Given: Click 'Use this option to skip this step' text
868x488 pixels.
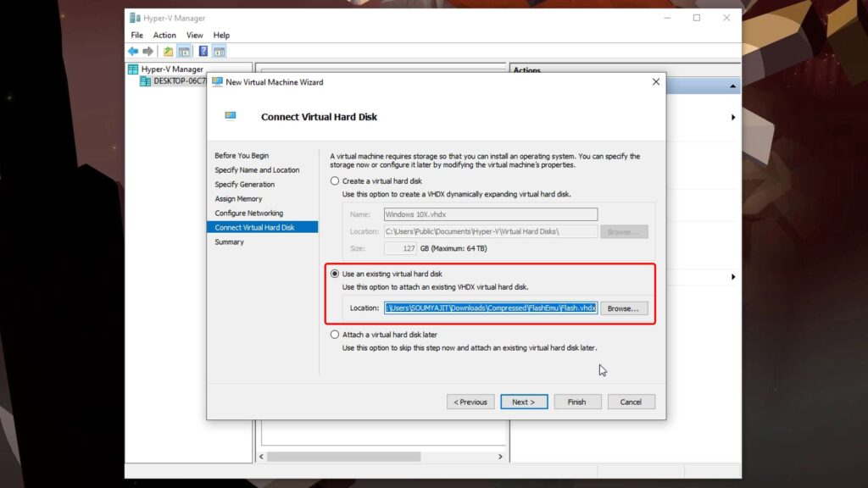Looking at the screenshot, I should [470, 348].
